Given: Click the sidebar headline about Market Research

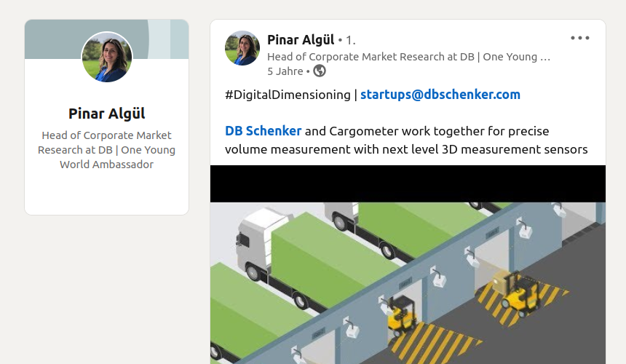Looking at the screenshot, I should point(107,149).
